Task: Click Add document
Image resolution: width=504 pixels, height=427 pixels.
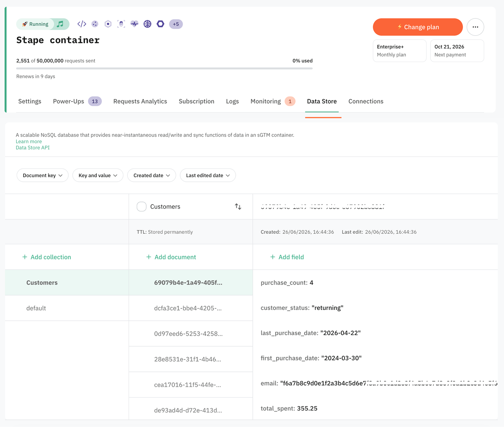Action: pos(171,257)
